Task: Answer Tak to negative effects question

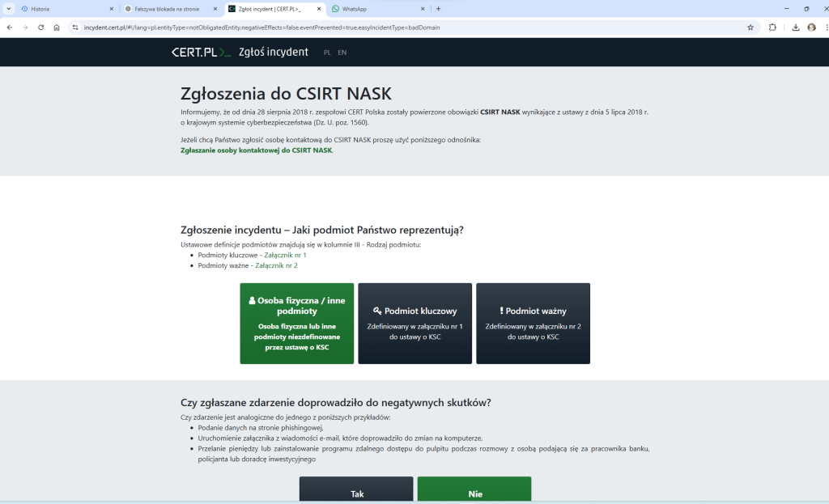Action: [356, 489]
